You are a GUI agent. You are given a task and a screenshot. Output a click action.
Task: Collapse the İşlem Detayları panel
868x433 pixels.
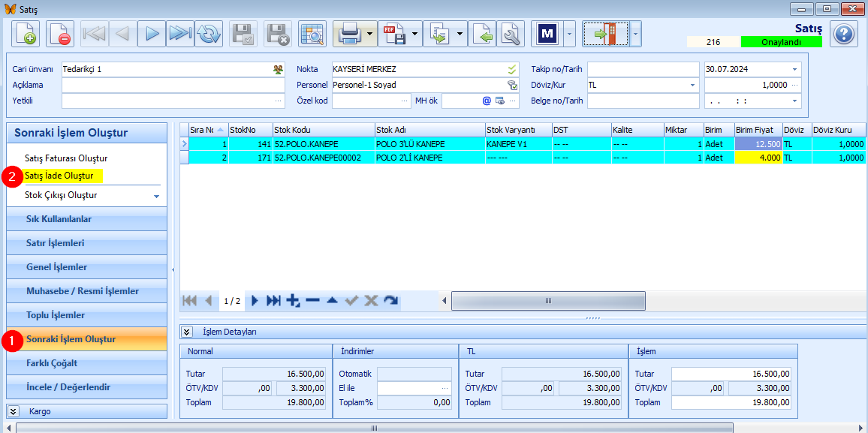[187, 332]
